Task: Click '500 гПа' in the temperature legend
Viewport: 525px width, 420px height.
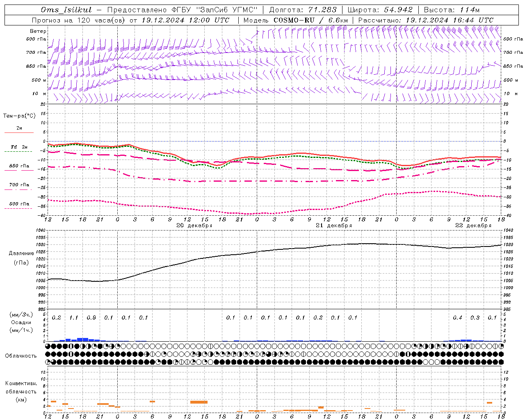Action: pyautogui.click(x=19, y=204)
